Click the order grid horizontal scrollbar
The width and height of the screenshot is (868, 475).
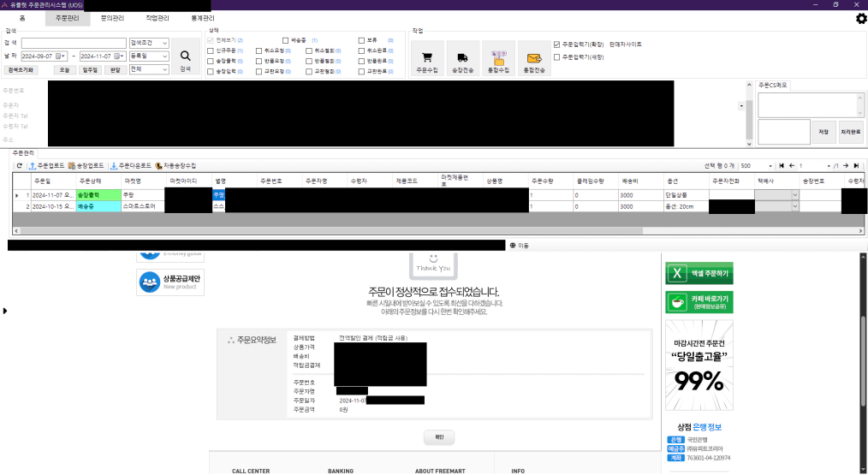(331, 231)
